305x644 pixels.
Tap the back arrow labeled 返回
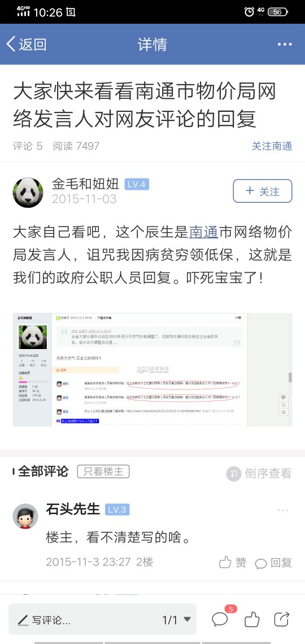[x=26, y=45]
